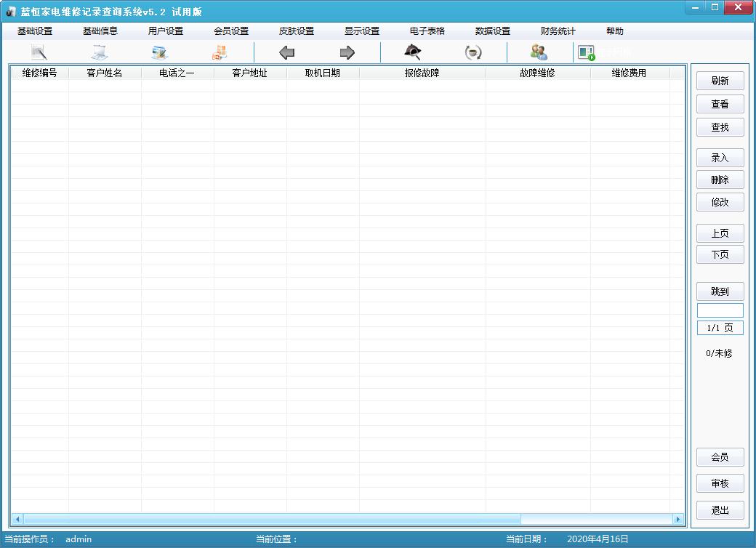
Task: Open the 基础设置 menu
Action: 35,31
